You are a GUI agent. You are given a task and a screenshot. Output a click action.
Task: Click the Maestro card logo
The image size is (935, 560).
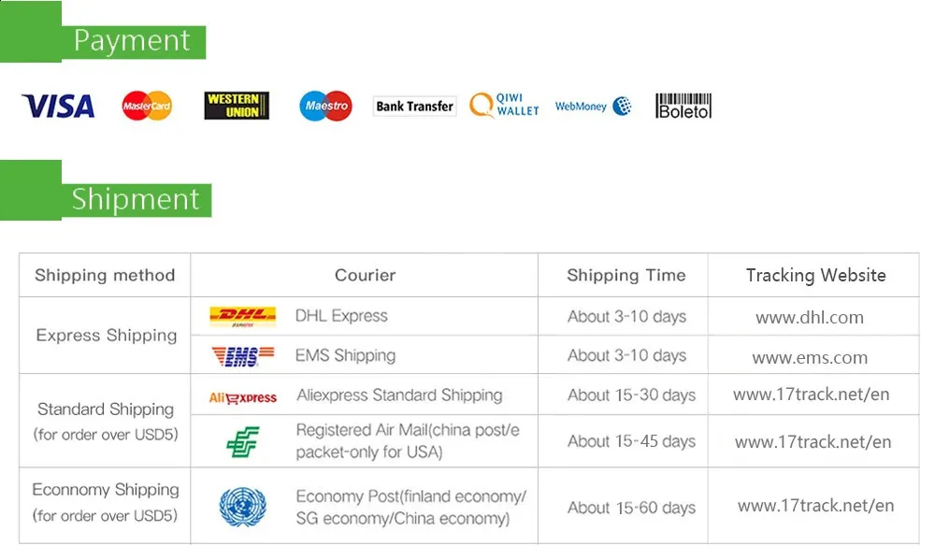[x=325, y=107]
